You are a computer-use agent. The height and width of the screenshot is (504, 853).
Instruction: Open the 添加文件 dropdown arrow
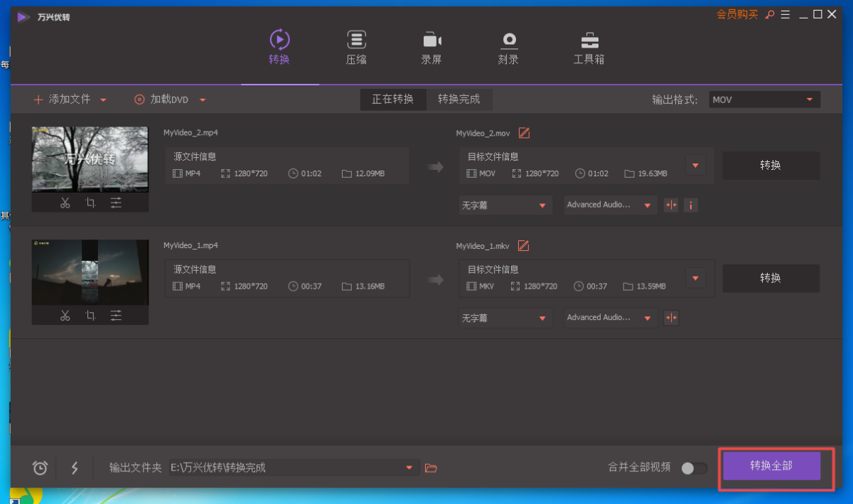(103, 100)
